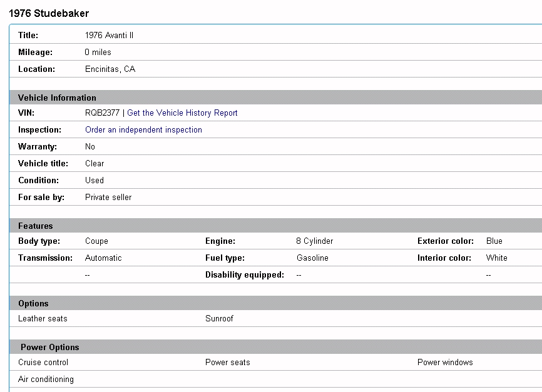Image resolution: width=542 pixels, height=392 pixels.
Task: Click the Sunroof option text
Action: [219, 319]
